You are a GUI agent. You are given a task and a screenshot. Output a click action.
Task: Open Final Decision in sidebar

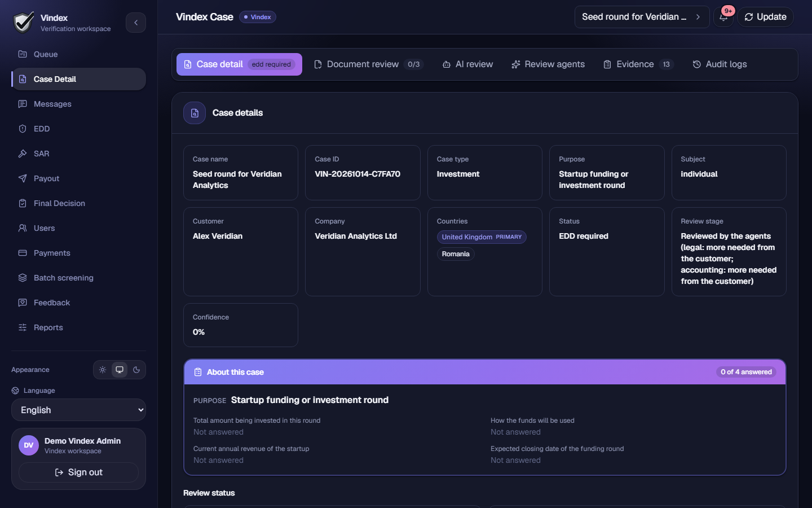(x=78, y=203)
